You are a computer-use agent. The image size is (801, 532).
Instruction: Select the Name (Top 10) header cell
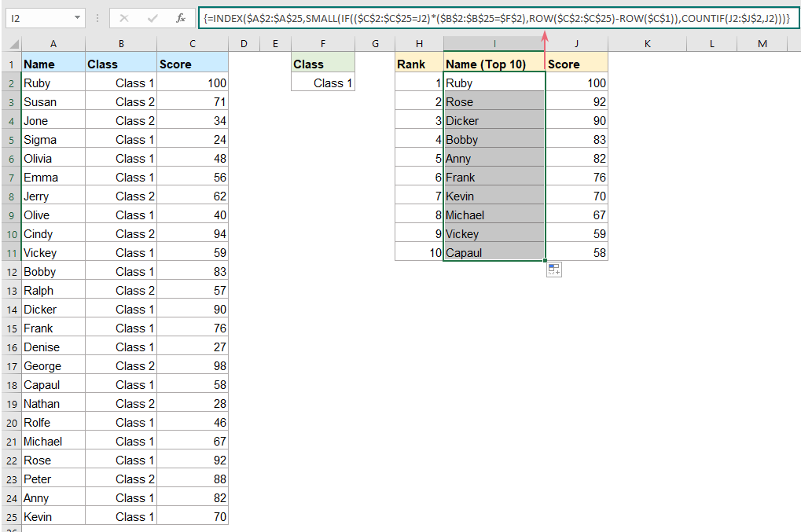coord(494,64)
